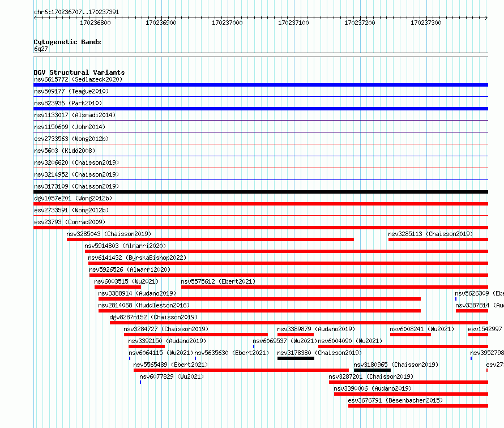This screenshot has width=504, height=428.
Task: Click the nsv6615772 (Sedlazeck2020) variant label
Action: 78,79
